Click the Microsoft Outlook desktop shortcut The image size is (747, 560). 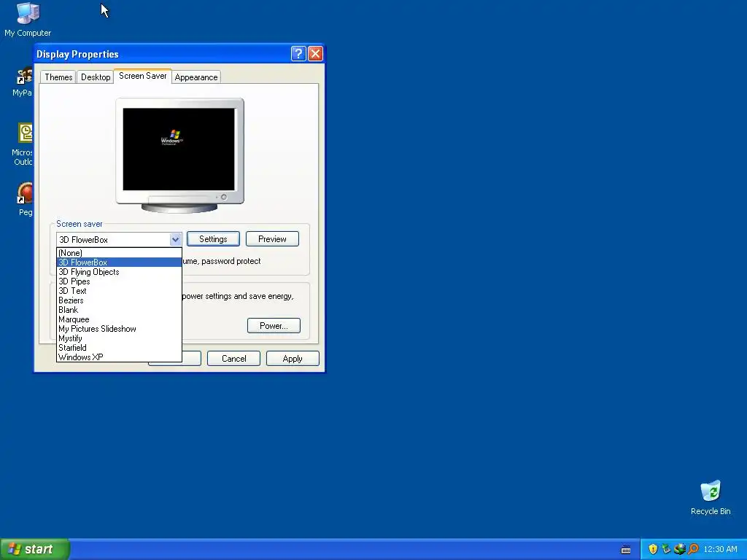point(24,144)
